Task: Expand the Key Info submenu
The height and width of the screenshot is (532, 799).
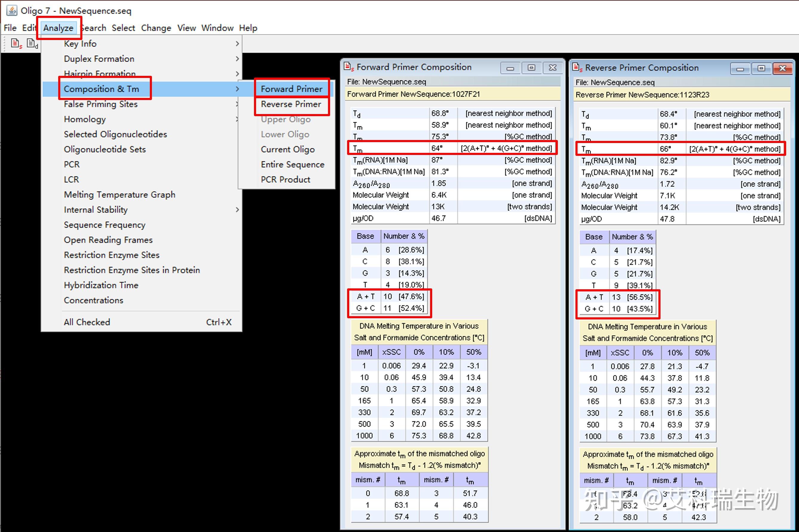Action: (x=141, y=44)
